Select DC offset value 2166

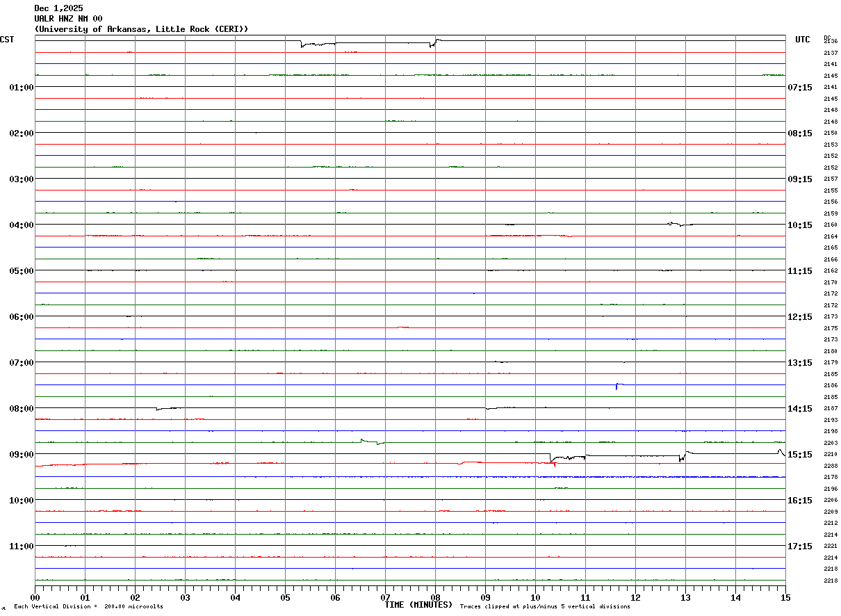coord(831,259)
